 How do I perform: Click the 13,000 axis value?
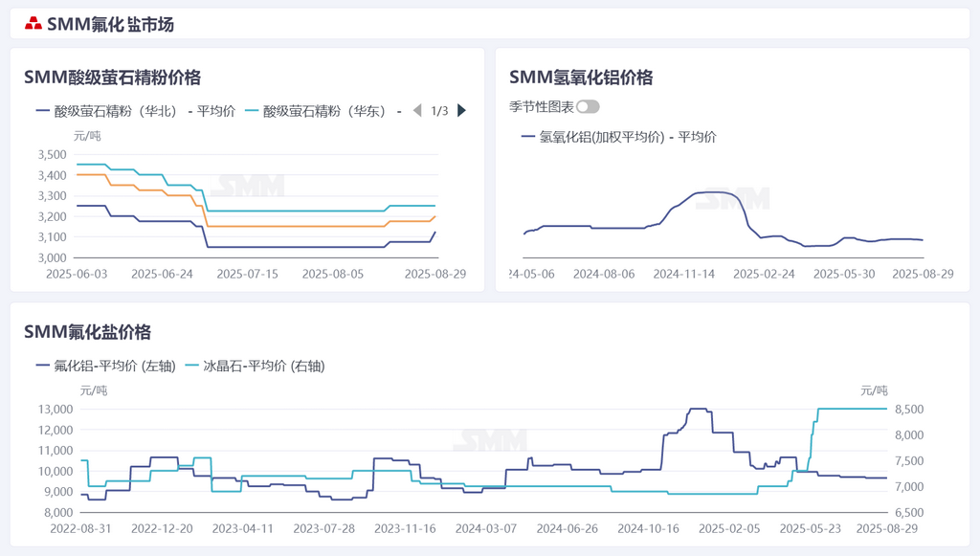(56, 410)
